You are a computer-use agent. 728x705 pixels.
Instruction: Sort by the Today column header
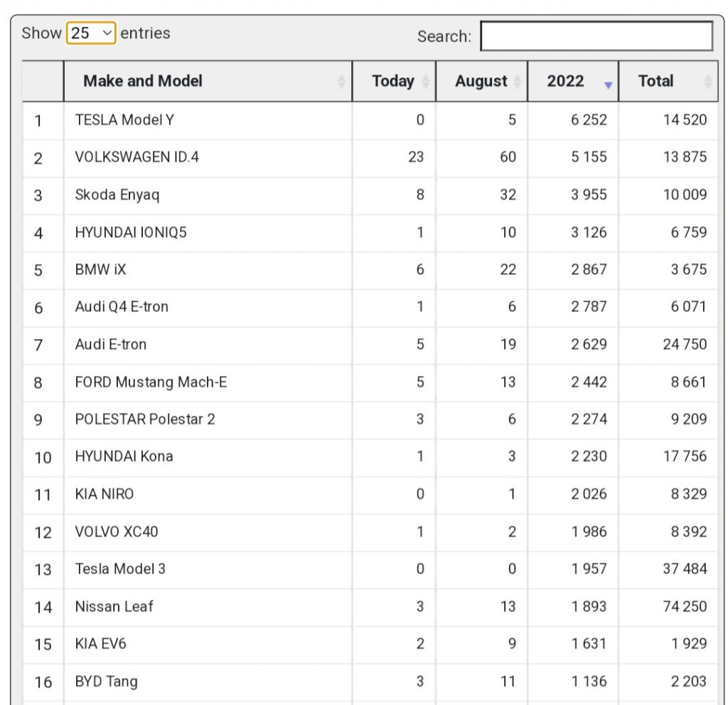click(392, 81)
